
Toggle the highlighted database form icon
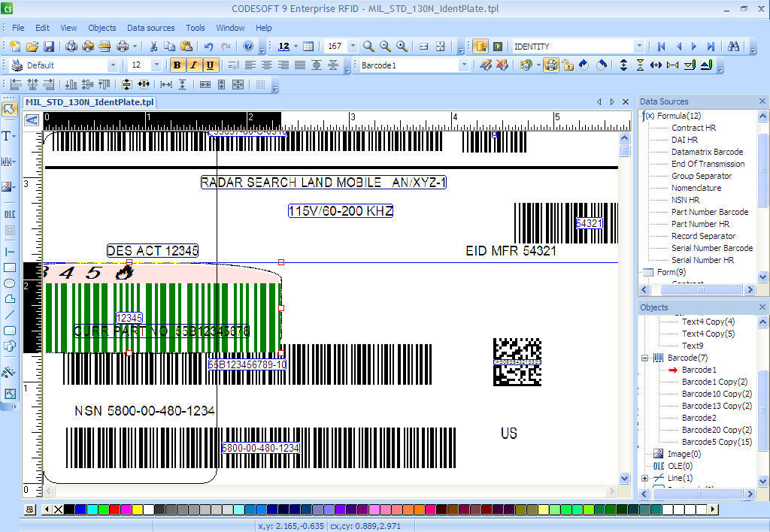click(480, 47)
